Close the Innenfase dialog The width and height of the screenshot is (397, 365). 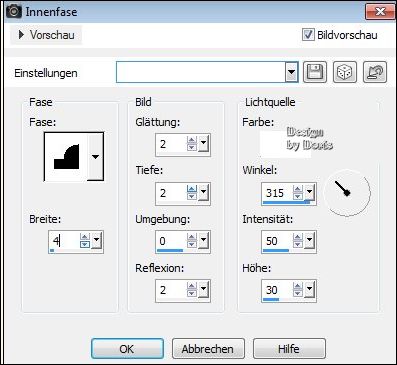(x=380, y=12)
